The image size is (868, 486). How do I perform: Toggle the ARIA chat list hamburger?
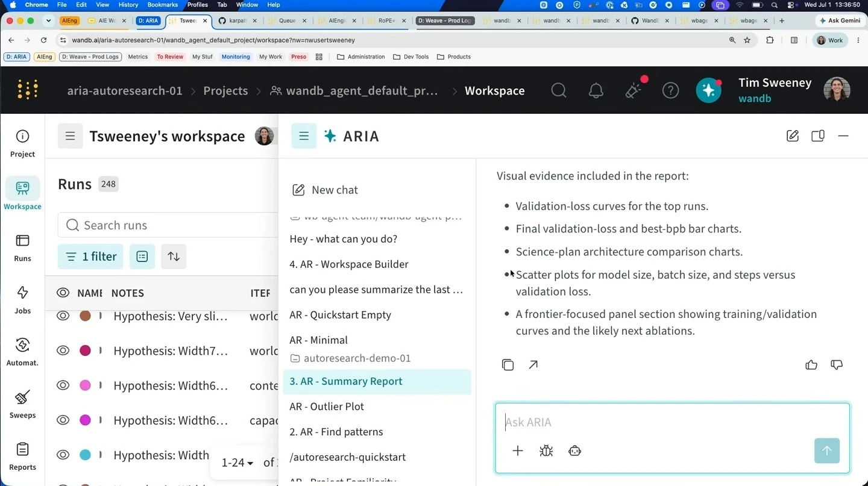(x=304, y=136)
